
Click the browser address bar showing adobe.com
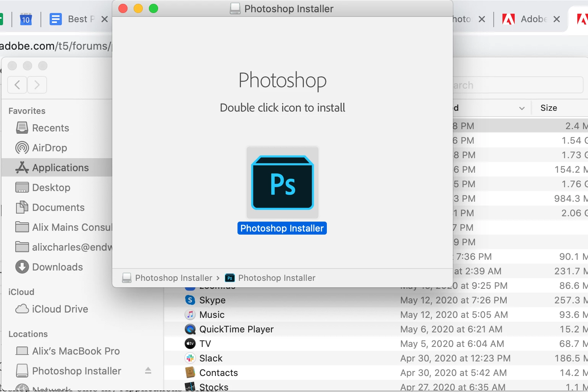pyautogui.click(x=56, y=46)
